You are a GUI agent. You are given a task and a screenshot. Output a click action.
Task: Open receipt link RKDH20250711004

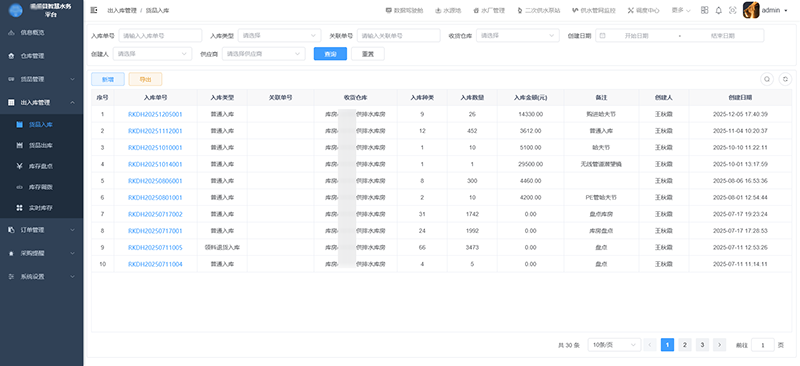pyautogui.click(x=155, y=264)
